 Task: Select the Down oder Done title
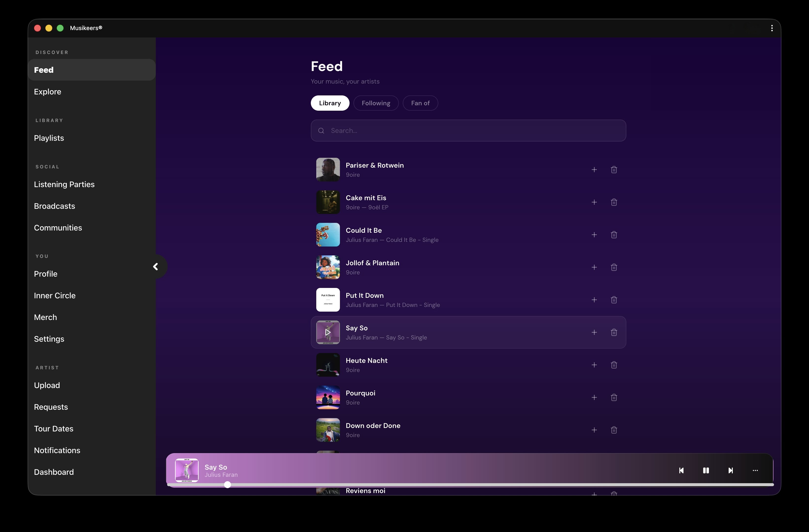tap(373, 426)
